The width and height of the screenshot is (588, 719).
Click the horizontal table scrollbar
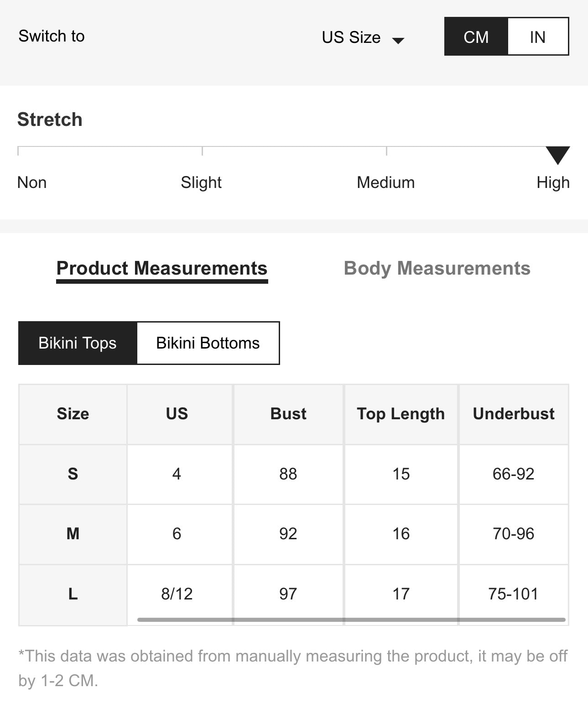[351, 620]
